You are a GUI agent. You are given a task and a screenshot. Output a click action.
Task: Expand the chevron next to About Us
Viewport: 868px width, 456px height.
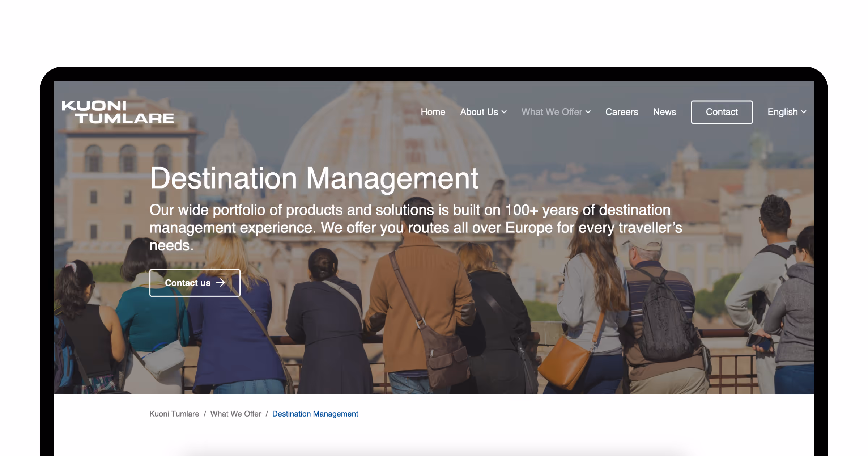pos(504,112)
